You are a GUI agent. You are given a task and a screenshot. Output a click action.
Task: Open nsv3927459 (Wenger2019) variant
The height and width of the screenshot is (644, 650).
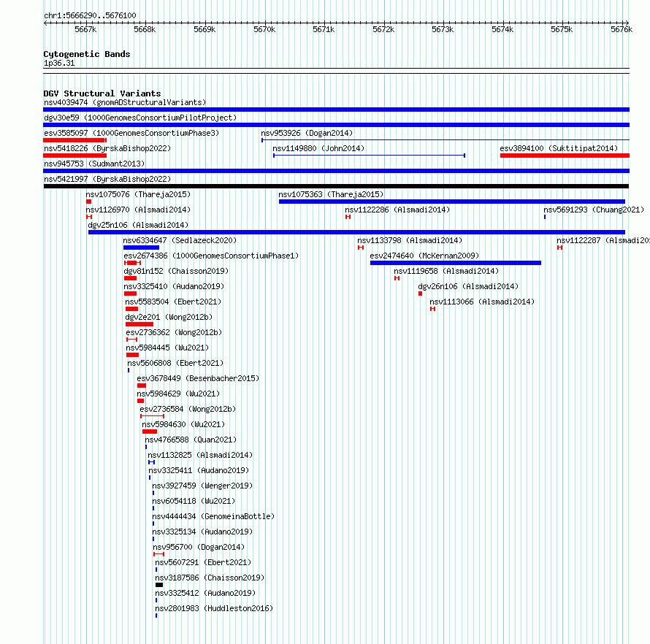pyautogui.click(x=202, y=486)
